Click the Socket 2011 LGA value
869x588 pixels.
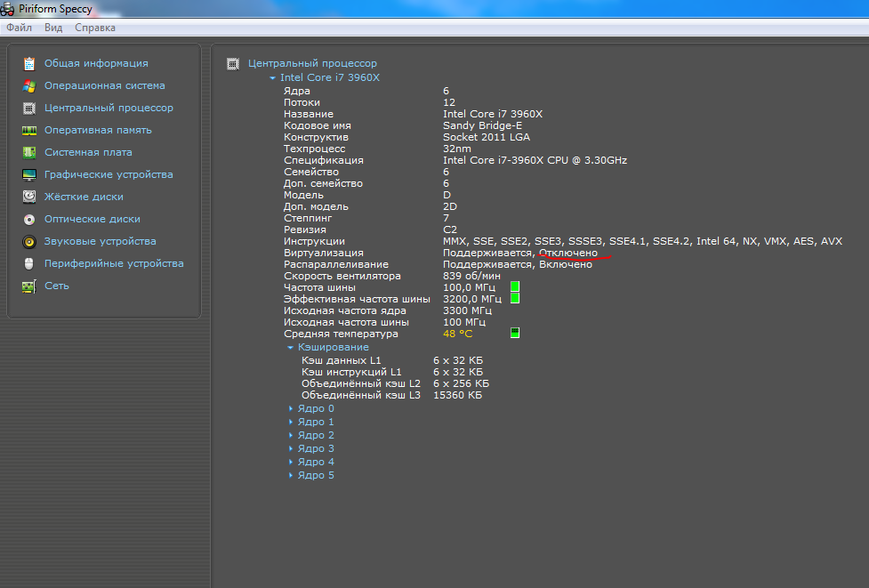pyautogui.click(x=486, y=137)
